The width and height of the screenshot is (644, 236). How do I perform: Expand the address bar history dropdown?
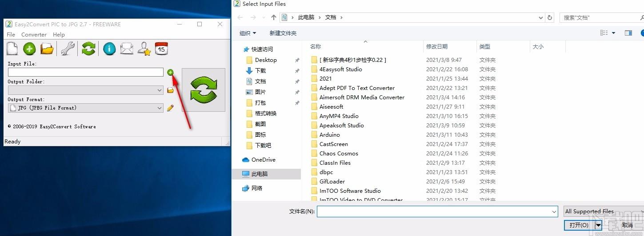[540, 17]
